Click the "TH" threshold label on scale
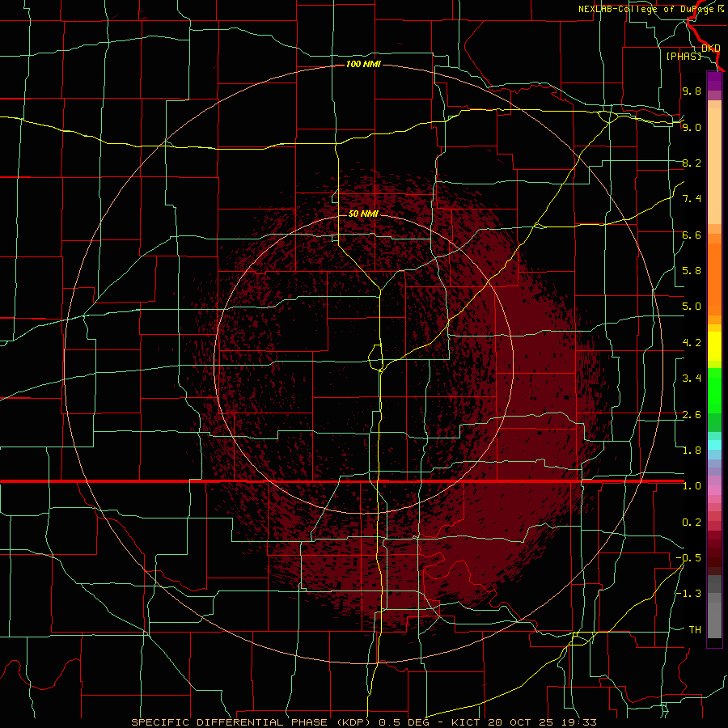The width and height of the screenshot is (728, 728). click(695, 630)
